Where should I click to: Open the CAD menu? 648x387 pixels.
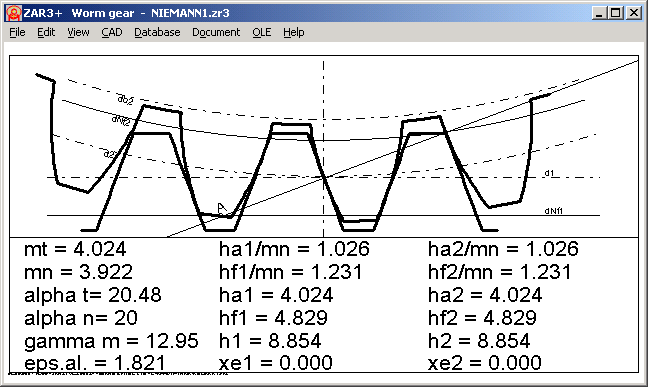coord(112,32)
